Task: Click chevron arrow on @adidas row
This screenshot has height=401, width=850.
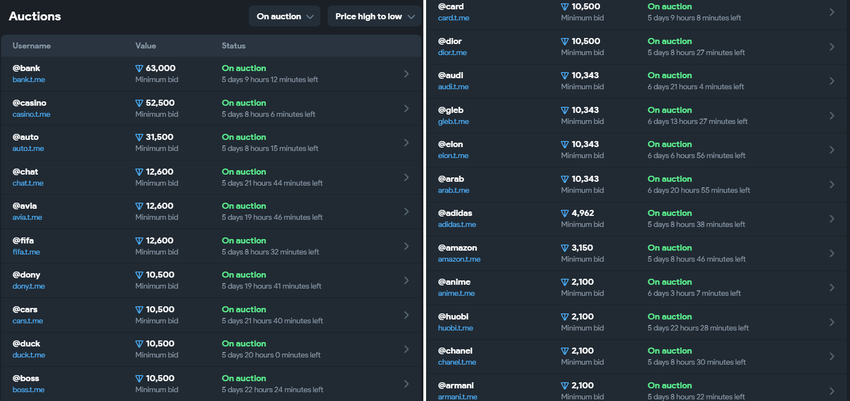Action: tap(832, 219)
